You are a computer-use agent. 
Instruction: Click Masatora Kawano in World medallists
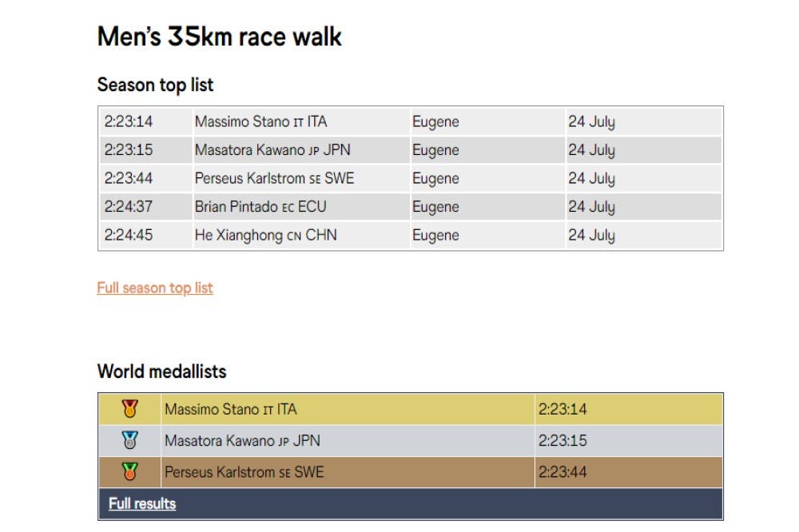pos(242,440)
